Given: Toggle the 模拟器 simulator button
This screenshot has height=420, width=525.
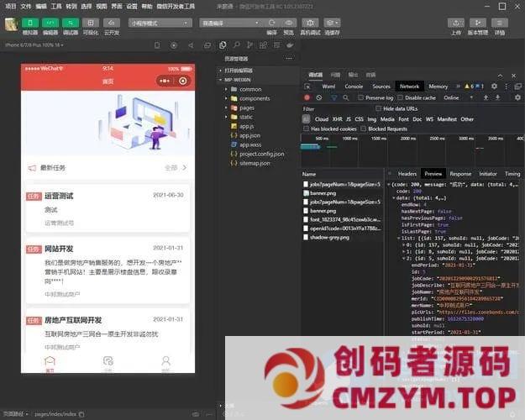Looking at the screenshot, I should click(30, 23).
